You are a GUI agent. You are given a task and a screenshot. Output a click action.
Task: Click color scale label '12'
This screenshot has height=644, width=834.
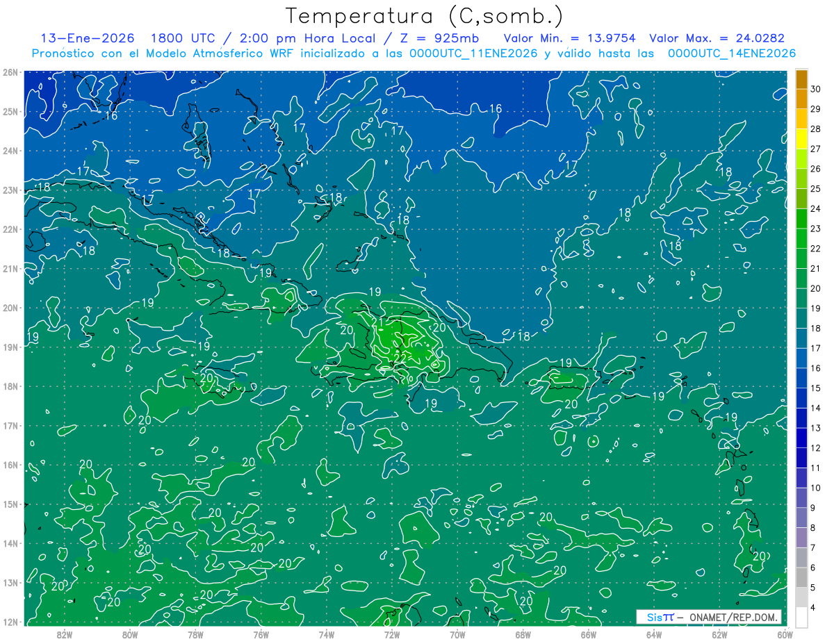(x=815, y=448)
